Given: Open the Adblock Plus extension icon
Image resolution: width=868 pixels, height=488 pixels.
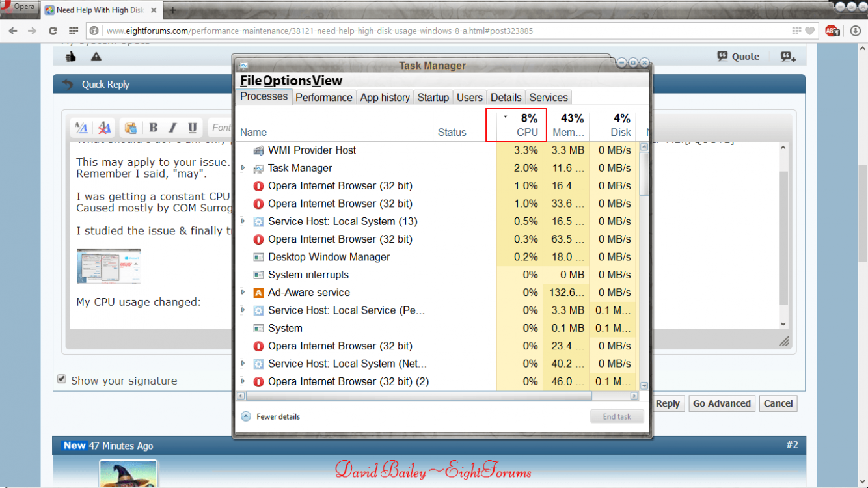Looking at the screenshot, I should [x=832, y=31].
